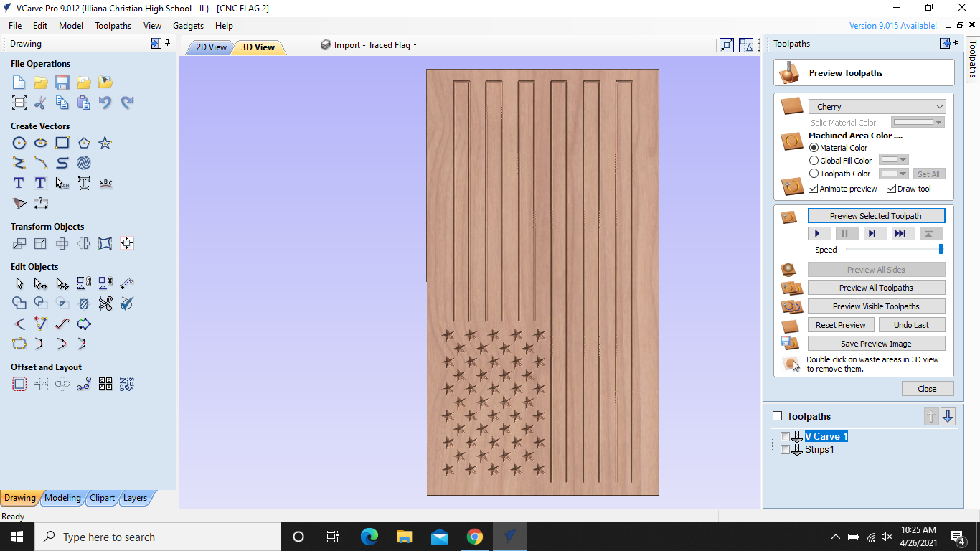Click the Preview All Toolpaths button
The image size is (980, 551).
coord(876,287)
